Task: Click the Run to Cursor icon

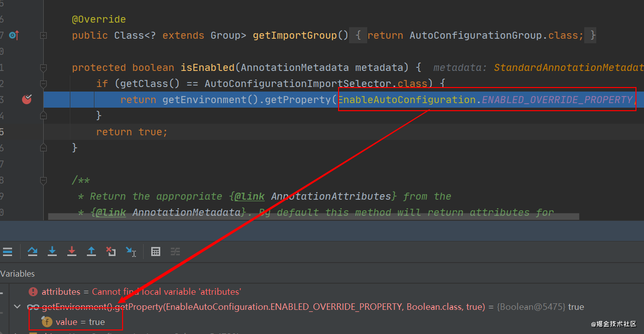Action: point(131,252)
